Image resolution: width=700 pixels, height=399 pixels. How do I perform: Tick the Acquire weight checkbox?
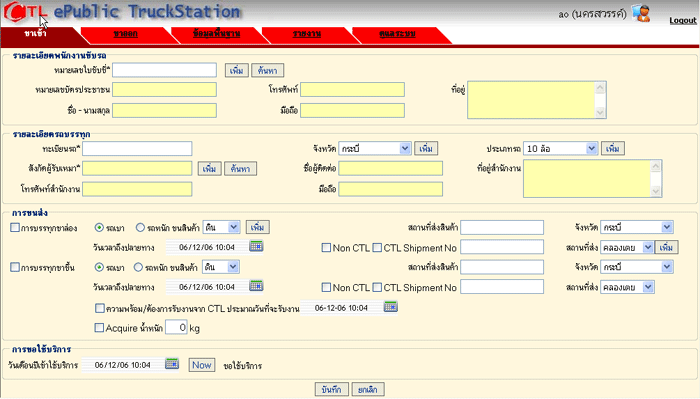point(99,328)
